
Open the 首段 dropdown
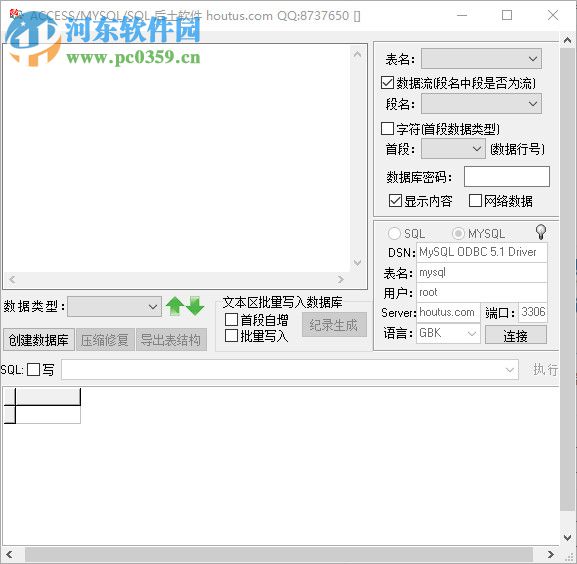coord(453,149)
